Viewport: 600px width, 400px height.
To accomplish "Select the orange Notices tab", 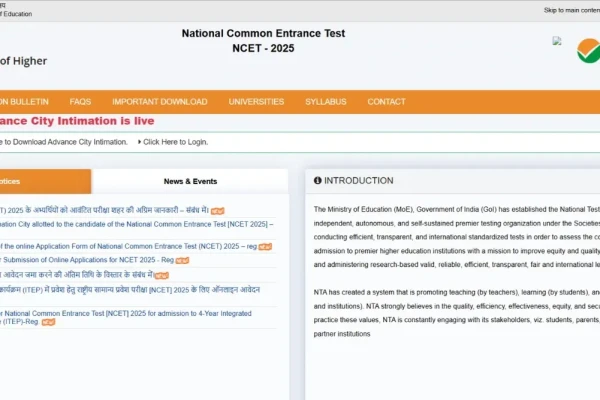I will 40,181.
